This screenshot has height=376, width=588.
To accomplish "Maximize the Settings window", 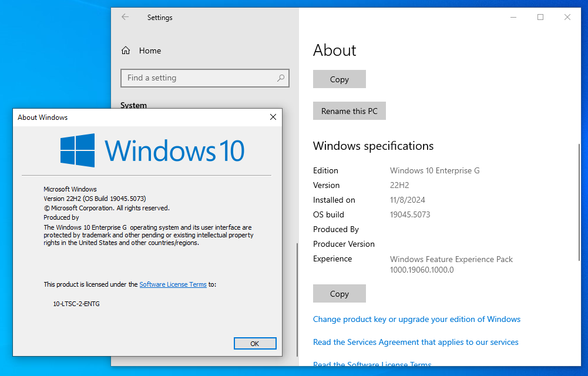I will click(x=540, y=17).
